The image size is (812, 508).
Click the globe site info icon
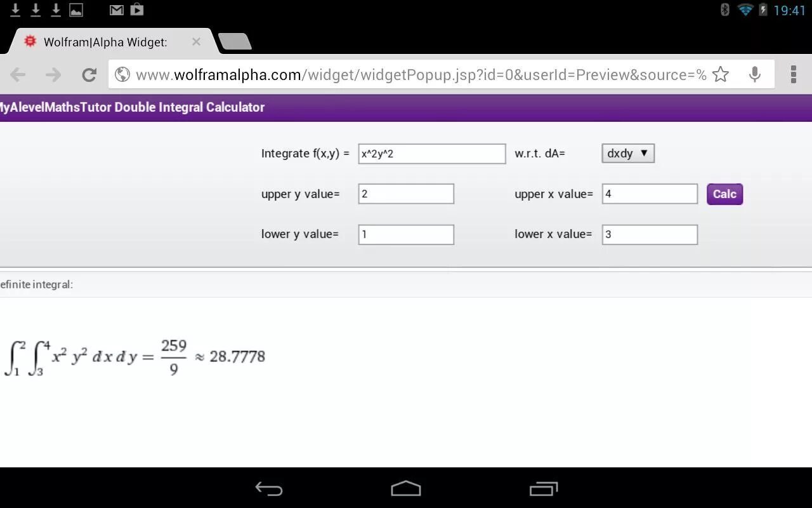(x=122, y=74)
